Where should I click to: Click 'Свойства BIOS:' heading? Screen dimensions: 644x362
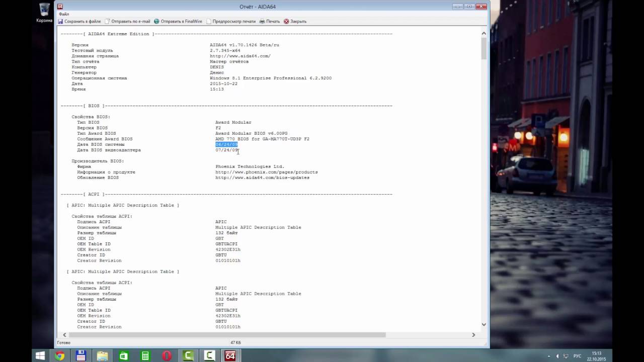pos(91,117)
